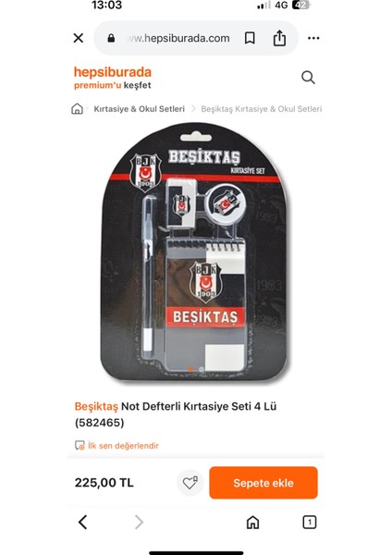Click the Sepete ekle button
392x555 pixels.
(263, 483)
